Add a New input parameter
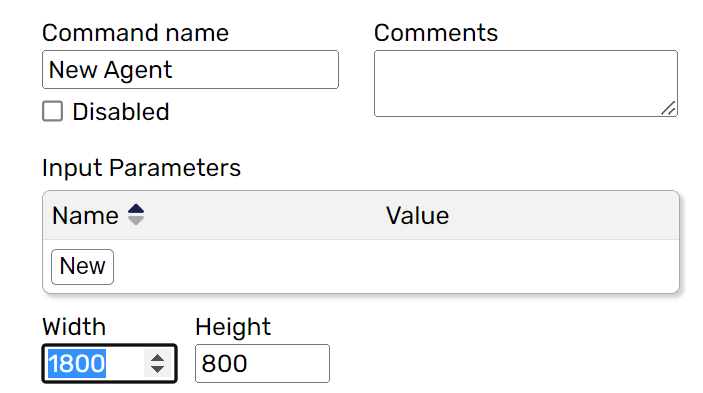This screenshot has height=393, width=703. coord(82,267)
